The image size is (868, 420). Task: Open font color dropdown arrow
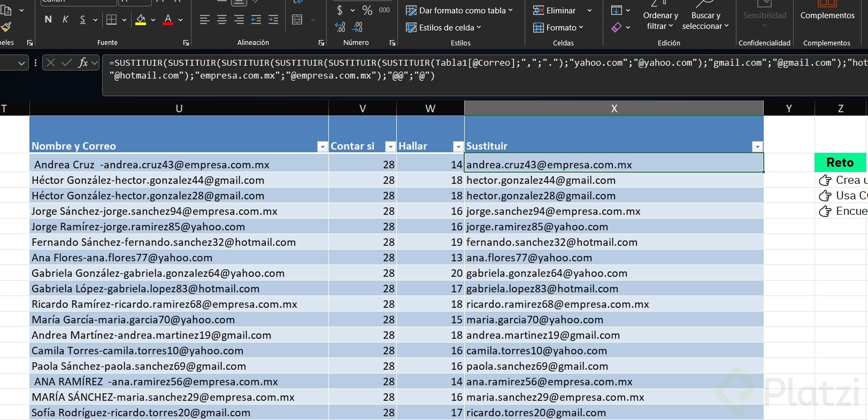[x=180, y=20]
